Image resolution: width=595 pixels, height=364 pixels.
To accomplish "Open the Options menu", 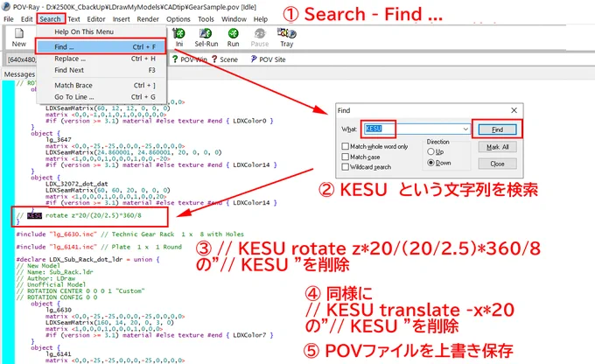I will coord(178,19).
